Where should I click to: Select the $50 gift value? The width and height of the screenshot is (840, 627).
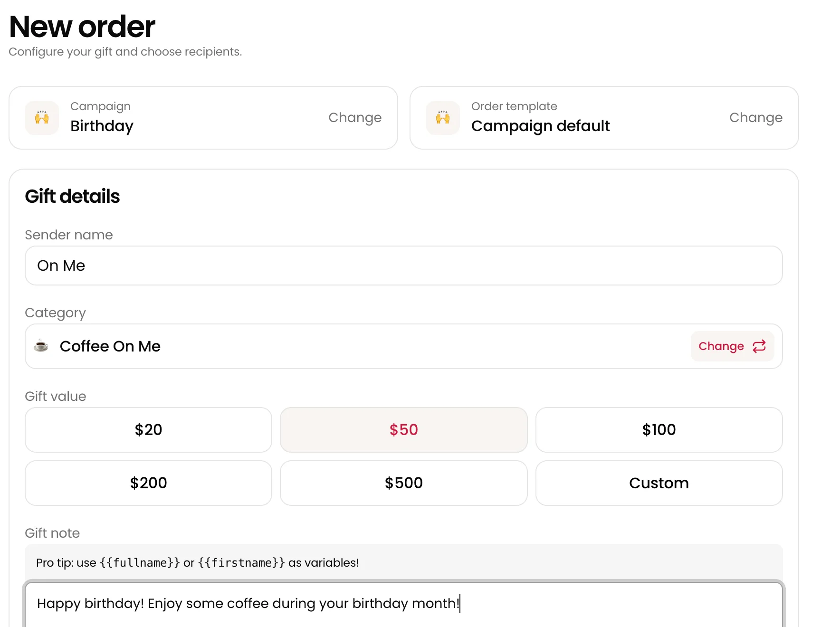click(403, 430)
